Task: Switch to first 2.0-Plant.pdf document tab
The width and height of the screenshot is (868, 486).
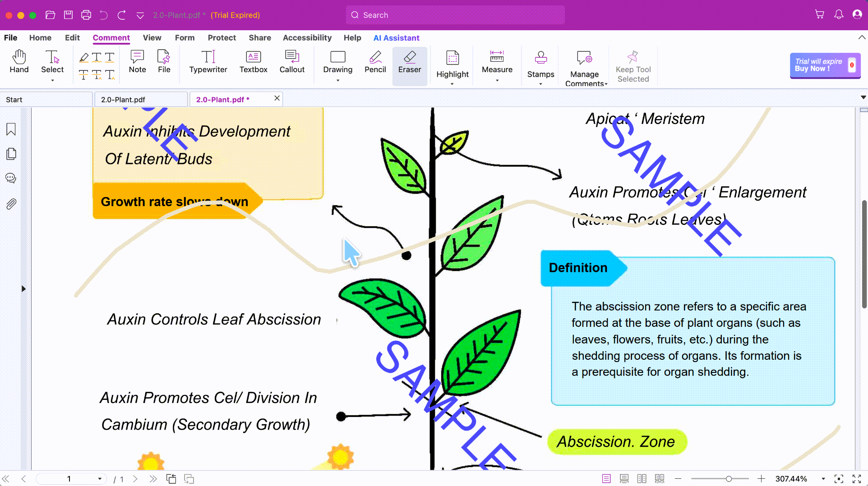Action: [x=140, y=100]
